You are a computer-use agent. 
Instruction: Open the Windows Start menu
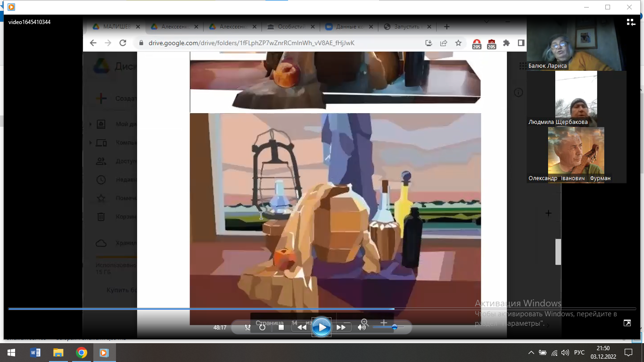(x=11, y=353)
